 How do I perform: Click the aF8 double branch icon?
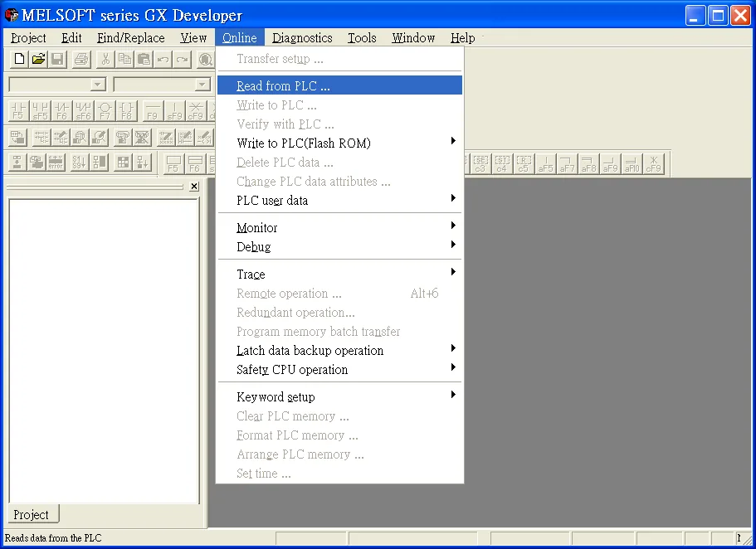click(588, 164)
